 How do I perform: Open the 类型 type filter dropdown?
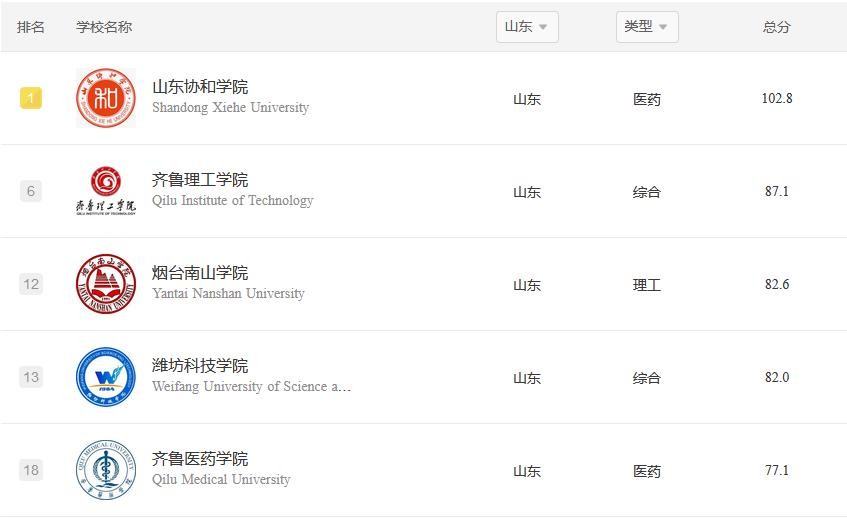[x=647, y=27]
